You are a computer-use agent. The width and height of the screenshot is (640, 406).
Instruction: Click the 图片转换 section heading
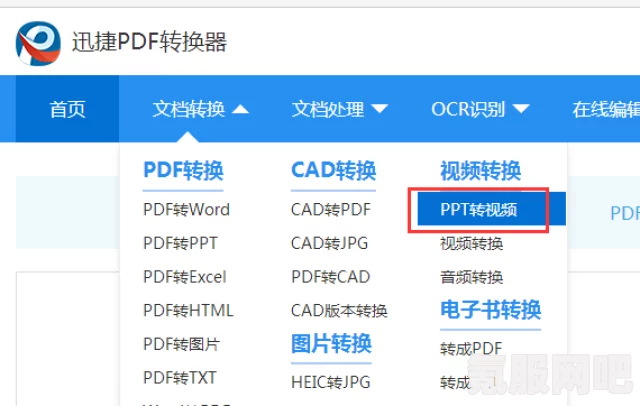tap(331, 343)
